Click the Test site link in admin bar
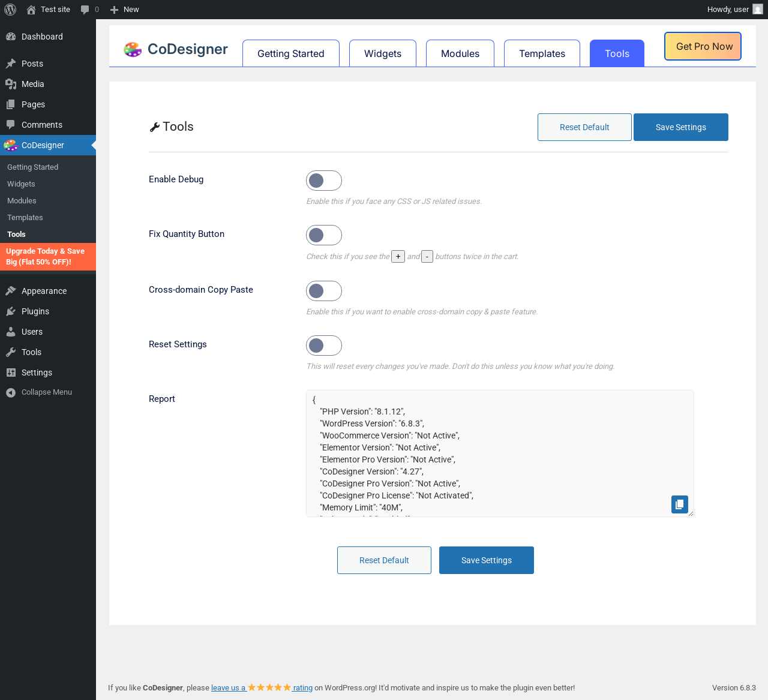Screen dimensions: 768x700 pyautogui.click(x=49, y=10)
